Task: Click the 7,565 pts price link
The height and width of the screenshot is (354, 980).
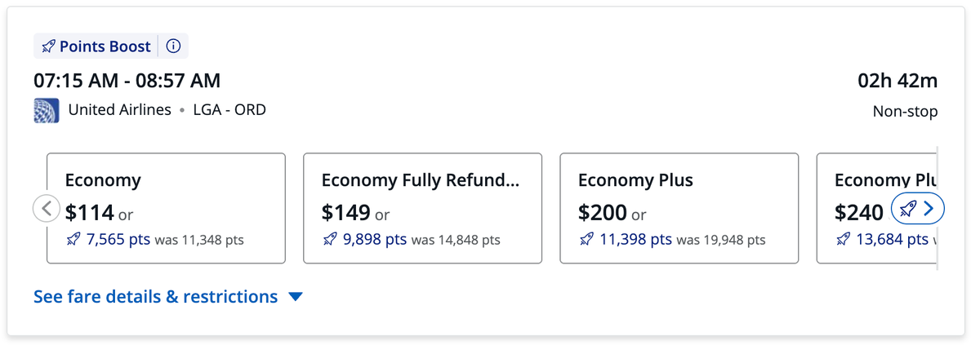Action: click(x=118, y=240)
